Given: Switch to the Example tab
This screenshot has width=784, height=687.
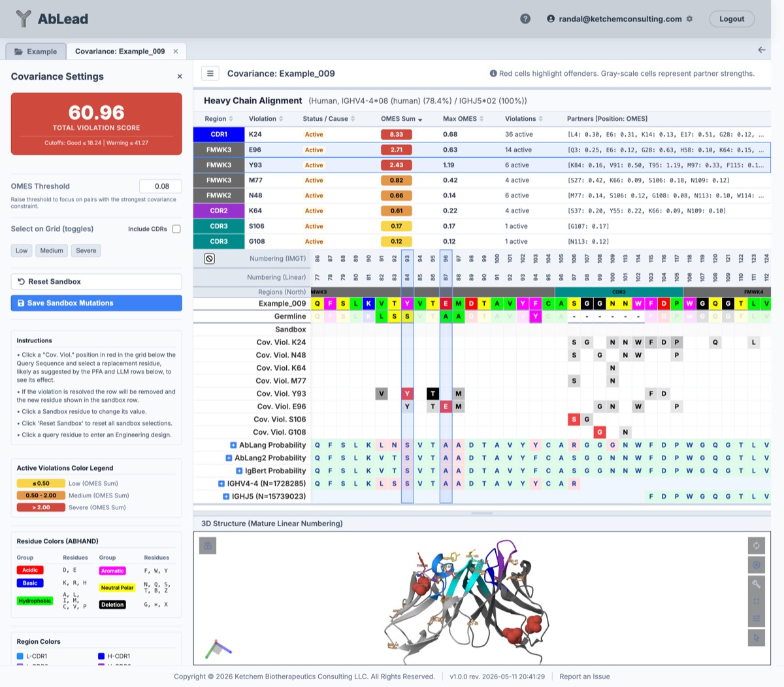Looking at the screenshot, I should pos(36,52).
